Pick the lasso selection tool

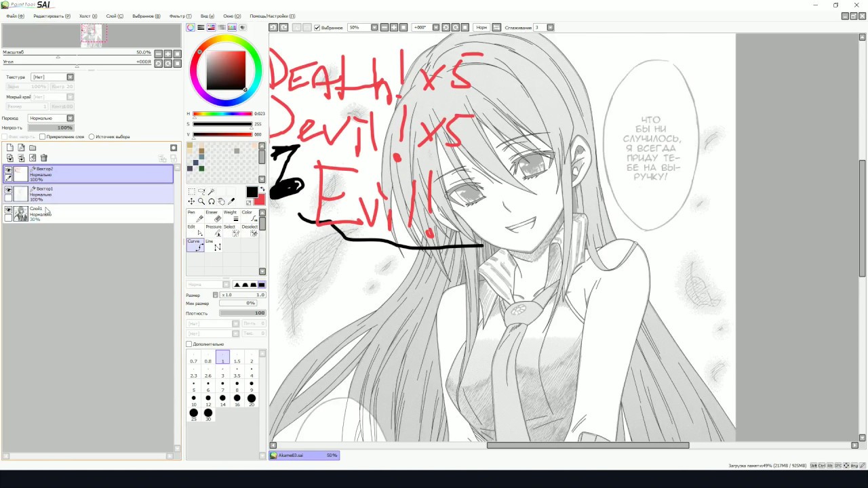(201, 192)
